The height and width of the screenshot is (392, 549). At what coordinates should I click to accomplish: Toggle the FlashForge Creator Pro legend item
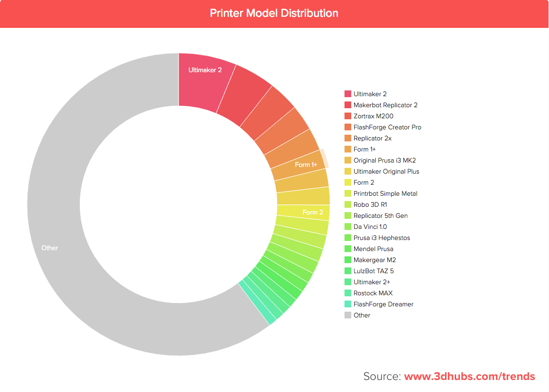pos(383,127)
